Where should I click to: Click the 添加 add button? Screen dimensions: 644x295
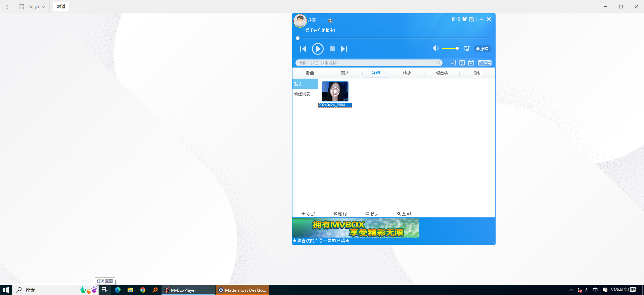pyautogui.click(x=308, y=214)
